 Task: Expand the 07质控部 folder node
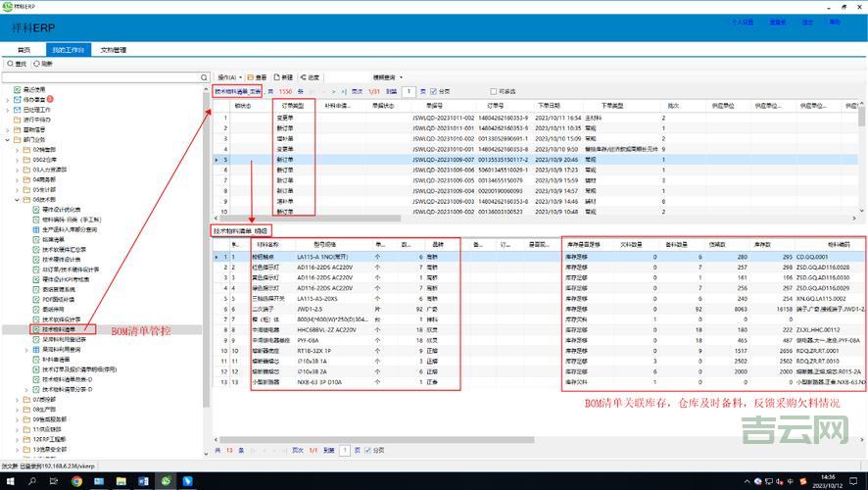click(x=19, y=400)
